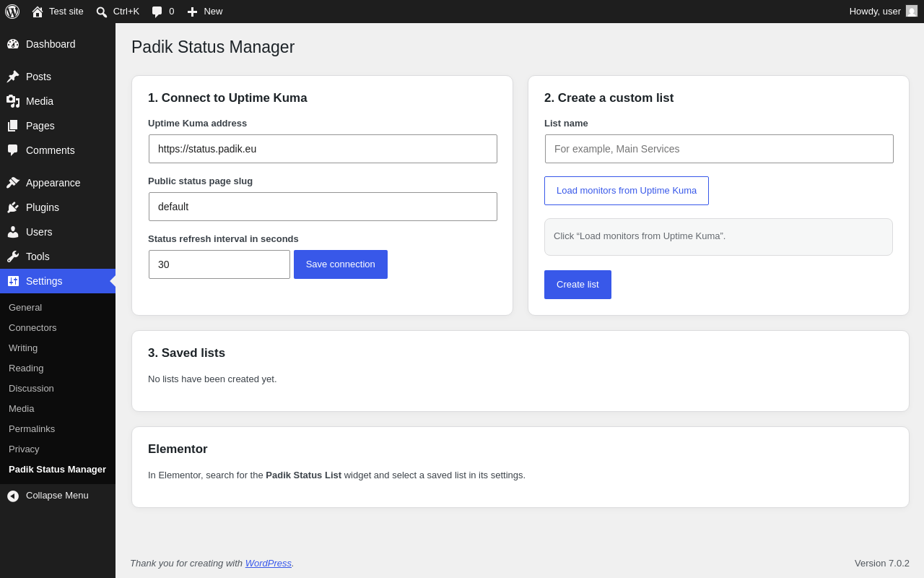Click the Pages icon in sidebar
The height and width of the screenshot is (578, 924).
[13, 126]
